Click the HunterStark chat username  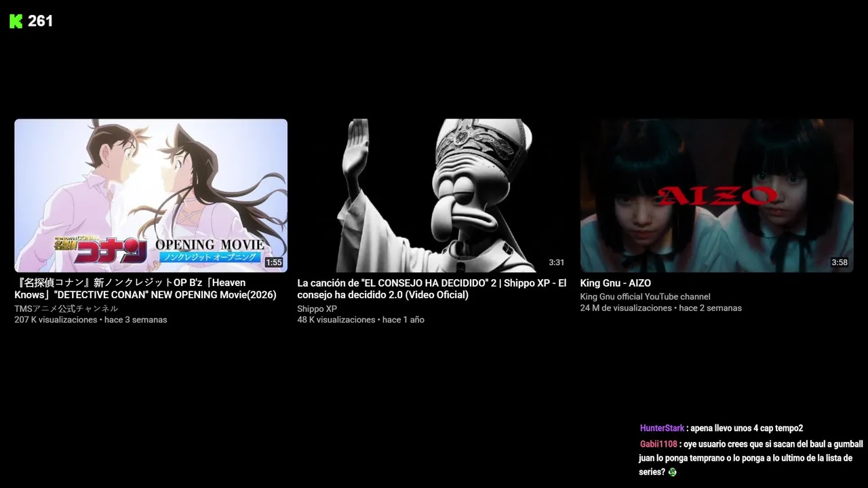point(662,428)
